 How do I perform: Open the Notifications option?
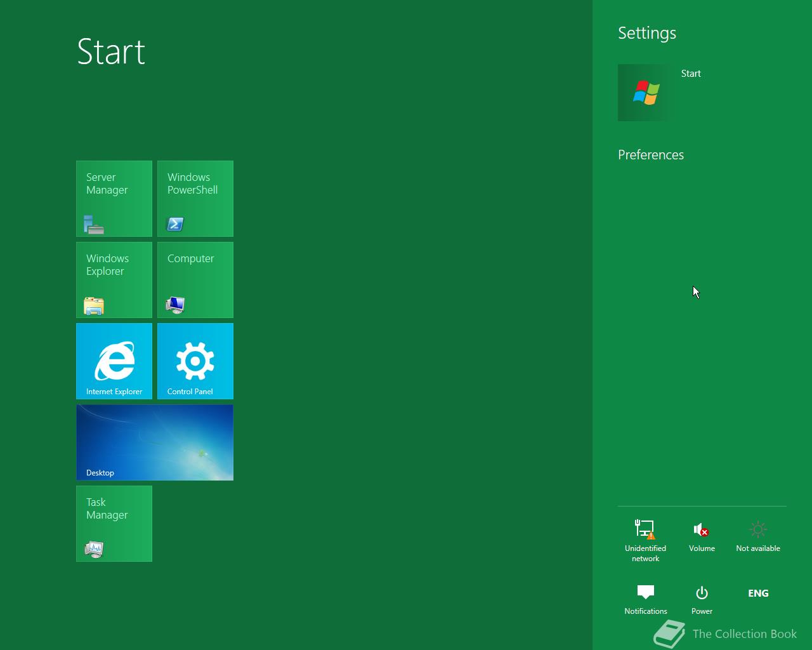point(645,600)
